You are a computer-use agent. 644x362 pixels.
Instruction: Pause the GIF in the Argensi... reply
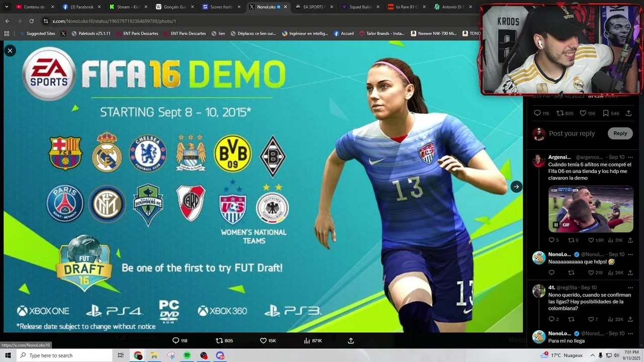click(556, 225)
